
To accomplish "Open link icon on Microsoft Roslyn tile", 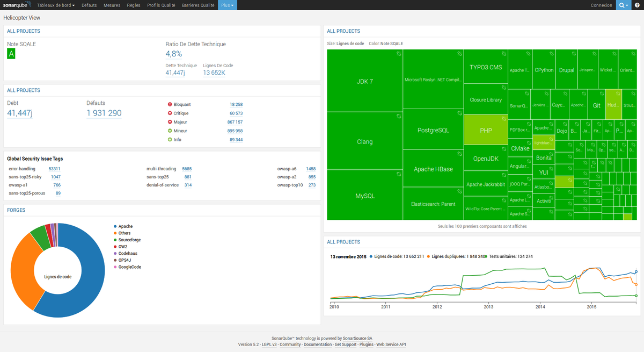I will pyautogui.click(x=459, y=54).
